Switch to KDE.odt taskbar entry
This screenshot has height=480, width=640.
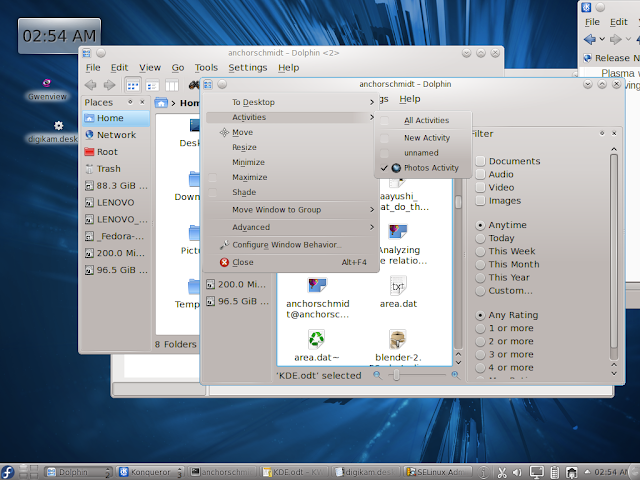(295, 472)
